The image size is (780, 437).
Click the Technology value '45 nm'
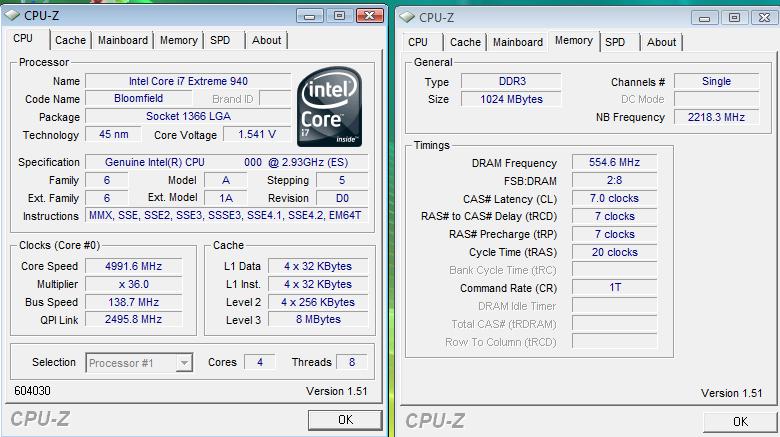pyautogui.click(x=113, y=134)
